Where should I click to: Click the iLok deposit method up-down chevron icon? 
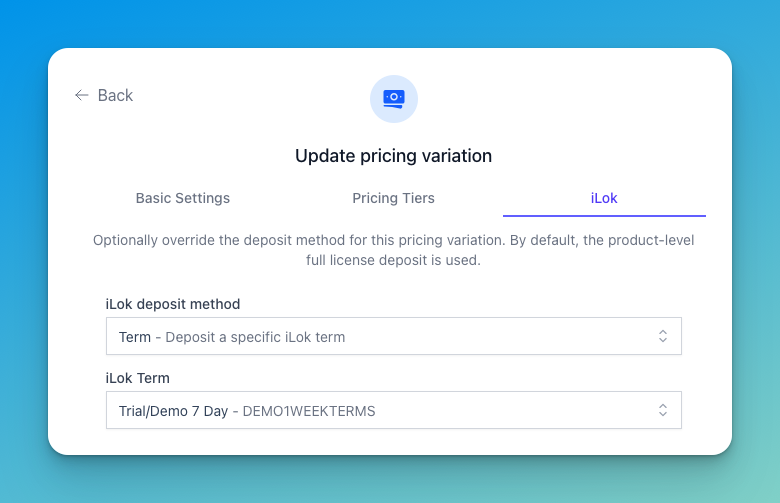pyautogui.click(x=663, y=336)
